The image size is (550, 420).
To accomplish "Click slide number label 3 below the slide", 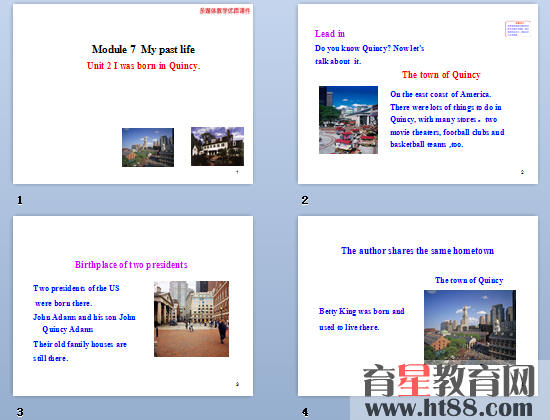I will tap(20, 412).
